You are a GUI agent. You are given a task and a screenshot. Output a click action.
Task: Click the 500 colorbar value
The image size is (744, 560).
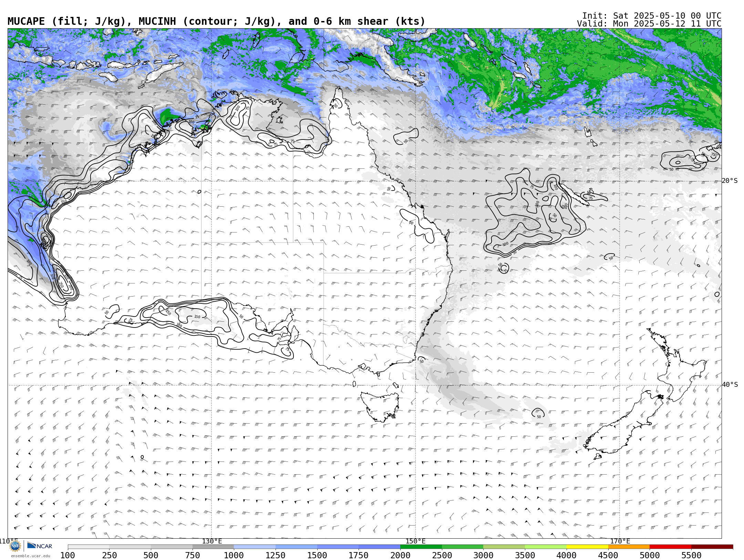pos(151,556)
